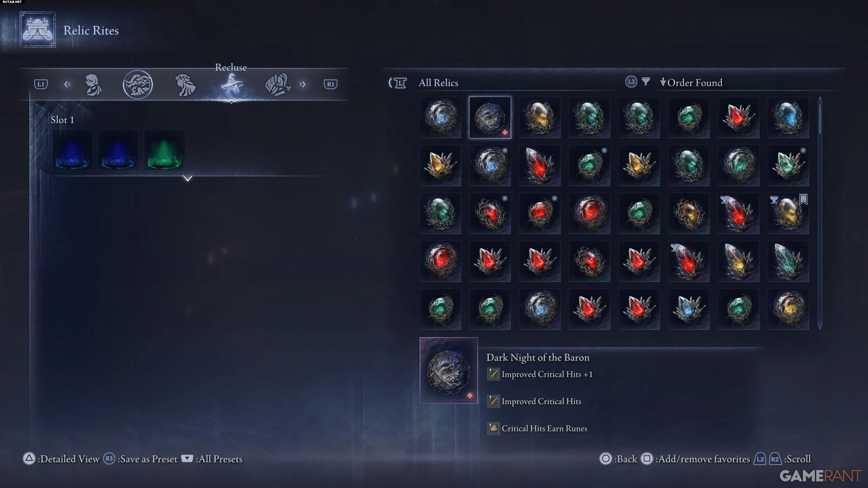Switch category using the All Relics tab
Screen dimensions: 868x488
(x=438, y=82)
